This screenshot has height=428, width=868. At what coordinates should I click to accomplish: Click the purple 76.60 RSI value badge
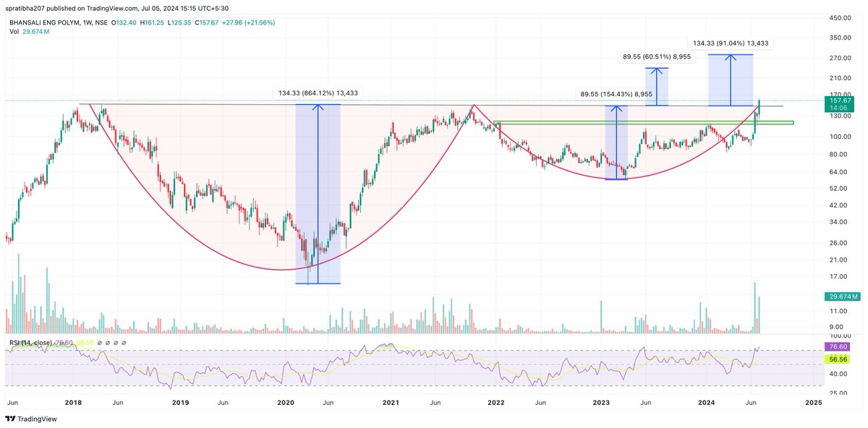(x=838, y=347)
